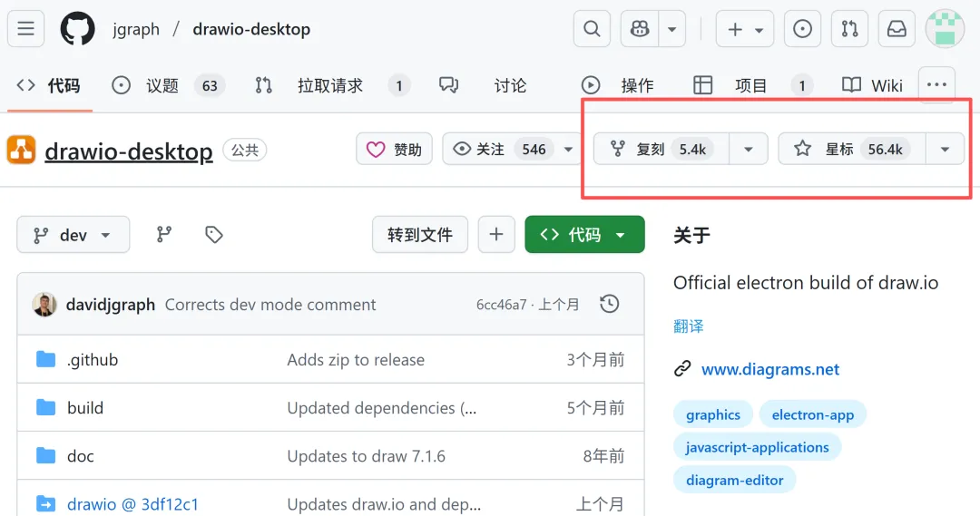Select the electron-app topic tag
Image resolution: width=980 pixels, height=516 pixels.
812,414
